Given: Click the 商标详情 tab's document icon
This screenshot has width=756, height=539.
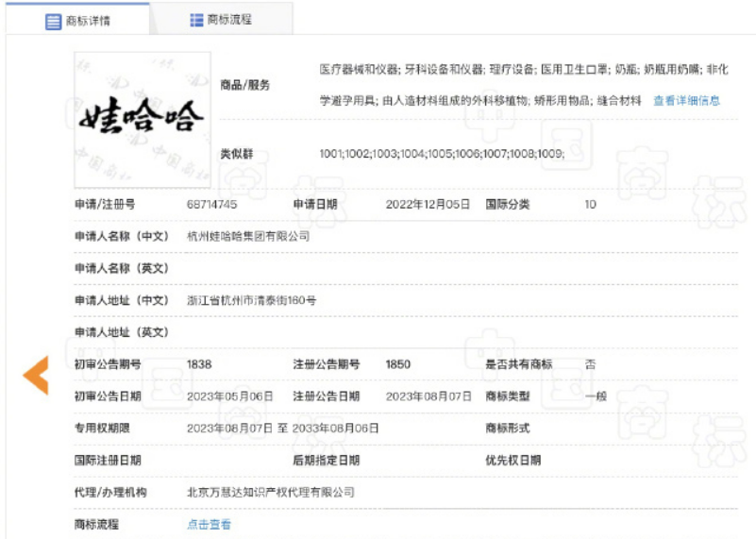Looking at the screenshot, I should 53,21.
